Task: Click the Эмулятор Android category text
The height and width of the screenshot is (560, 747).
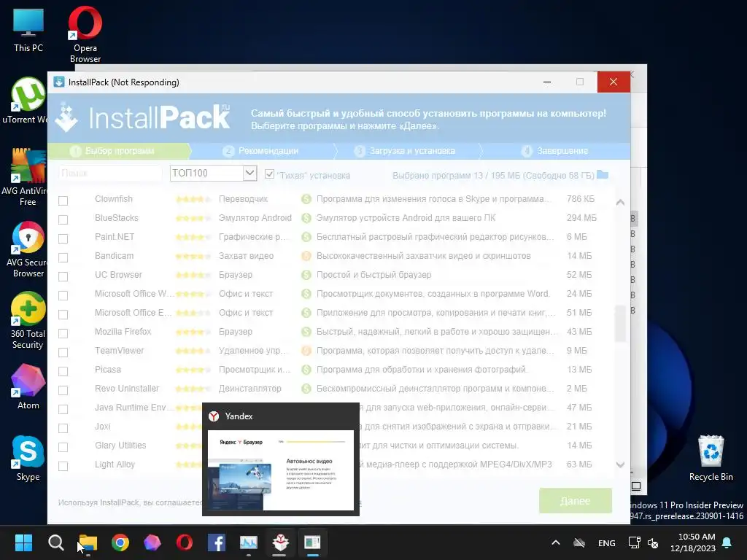Action: click(255, 217)
